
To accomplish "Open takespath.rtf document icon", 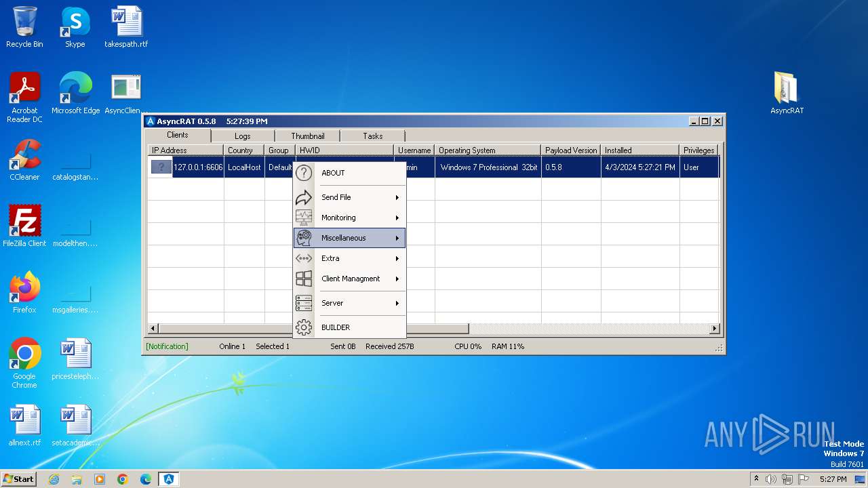I will tap(126, 27).
